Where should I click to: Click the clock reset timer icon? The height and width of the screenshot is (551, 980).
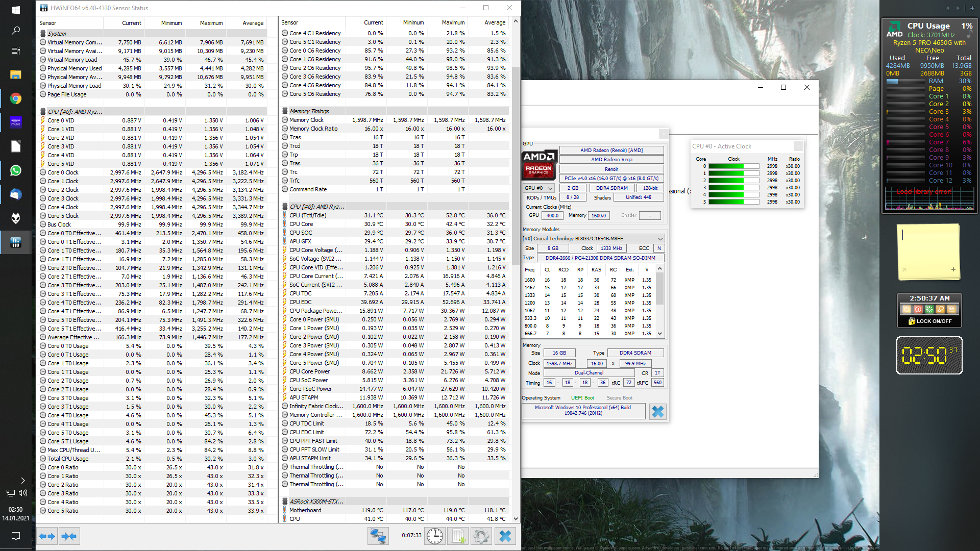coord(435,536)
